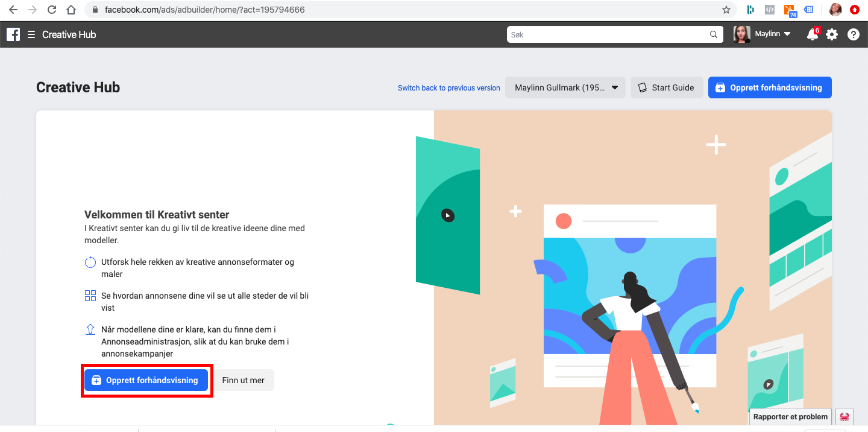Click the Finn ut mer button
The image size is (868, 432).
[244, 380]
